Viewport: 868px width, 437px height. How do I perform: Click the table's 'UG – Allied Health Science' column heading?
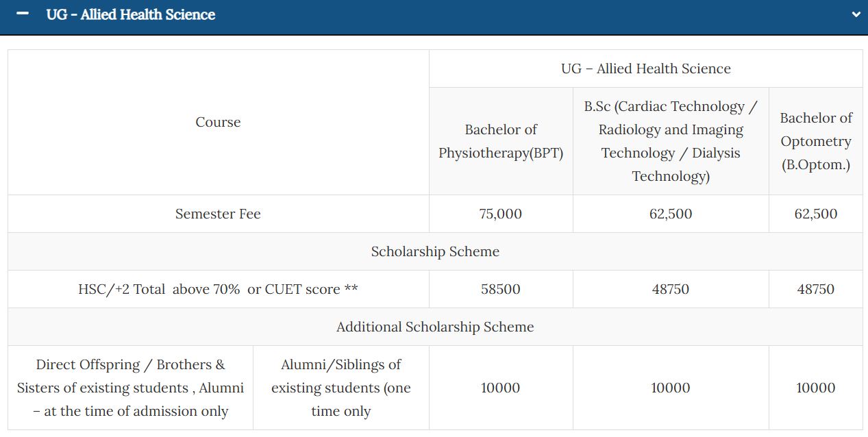(645, 68)
